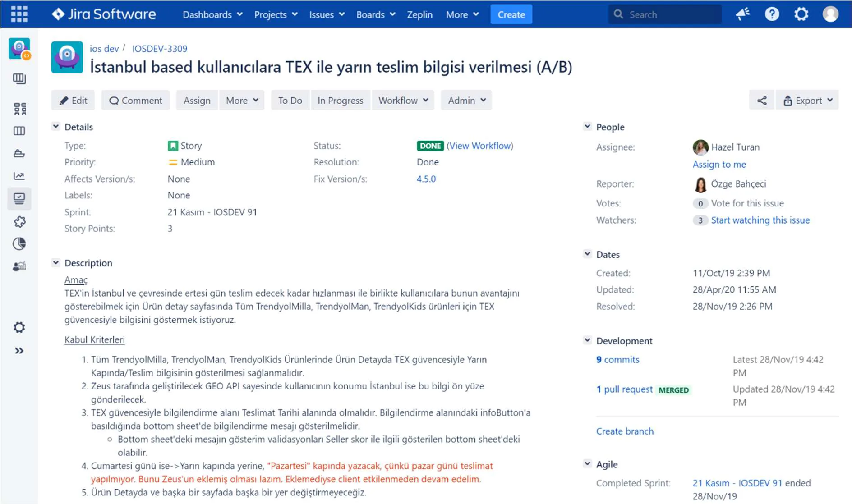Collapse the Description section
Viewport: 852px width, 504px height.
click(55, 262)
